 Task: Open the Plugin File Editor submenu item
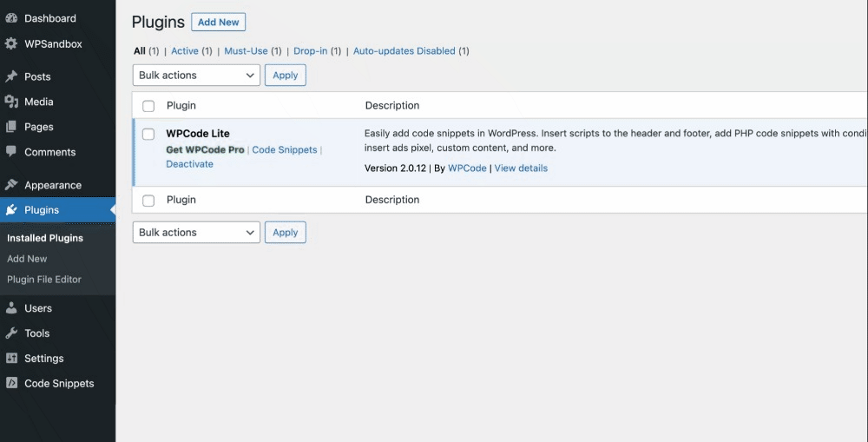44,280
